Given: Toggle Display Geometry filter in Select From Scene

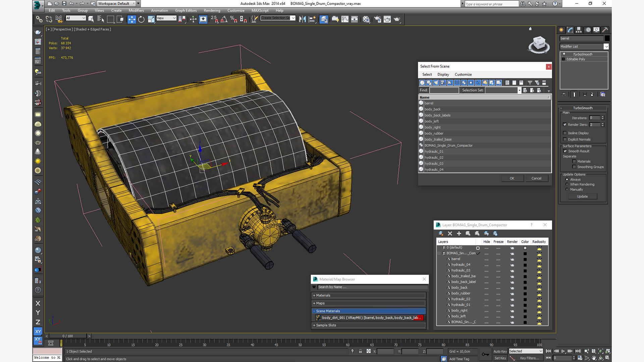Looking at the screenshot, I should coord(422,82).
